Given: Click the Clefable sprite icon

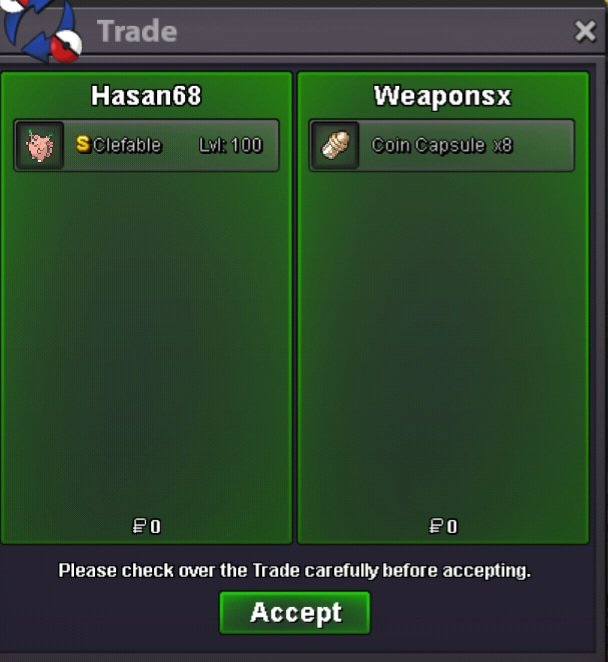Looking at the screenshot, I should [39, 146].
